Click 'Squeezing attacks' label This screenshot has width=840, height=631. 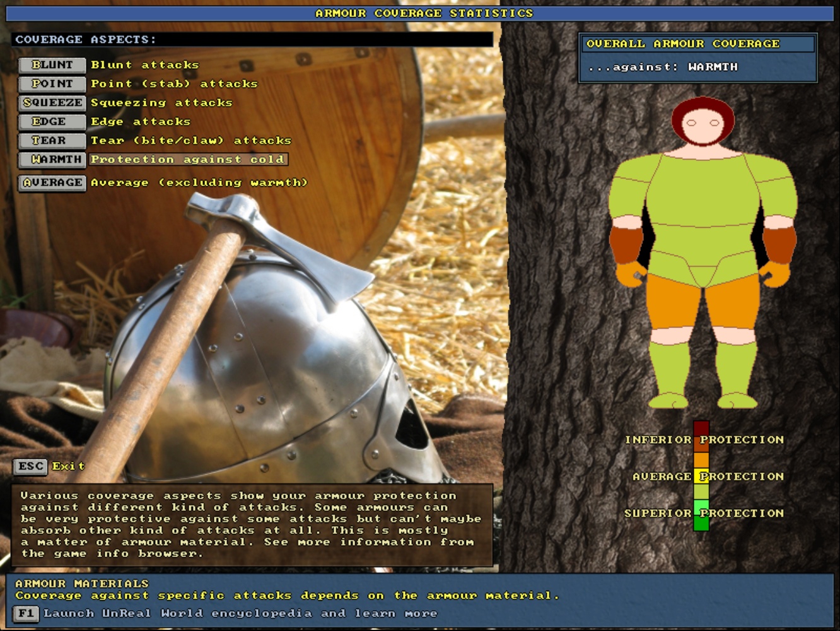161,103
